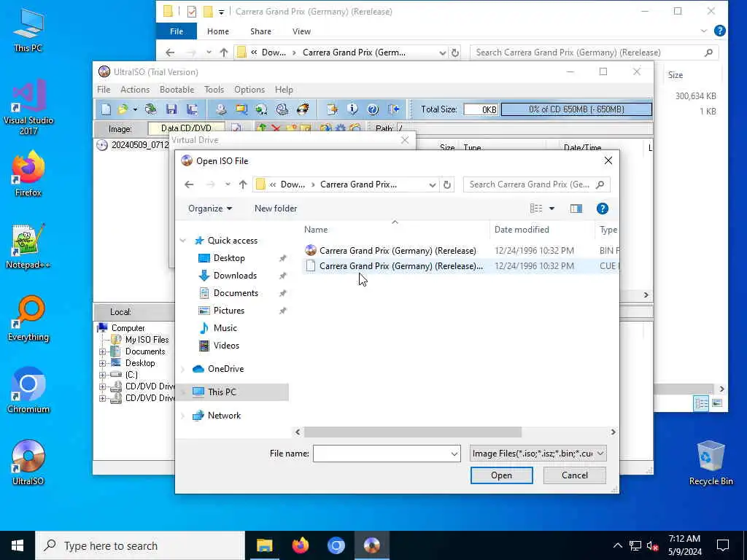Click the Make CD/DVD Image icon in UltraISO

coord(220,109)
